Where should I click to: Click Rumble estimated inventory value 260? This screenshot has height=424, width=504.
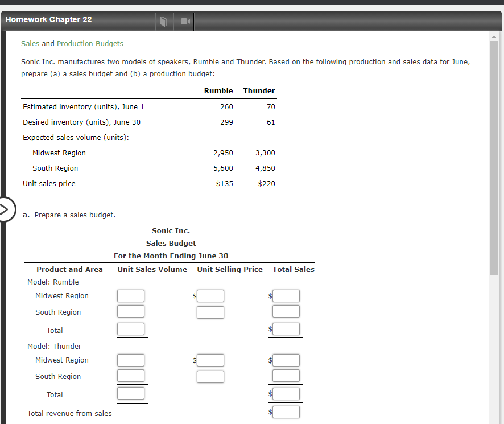[226, 107]
